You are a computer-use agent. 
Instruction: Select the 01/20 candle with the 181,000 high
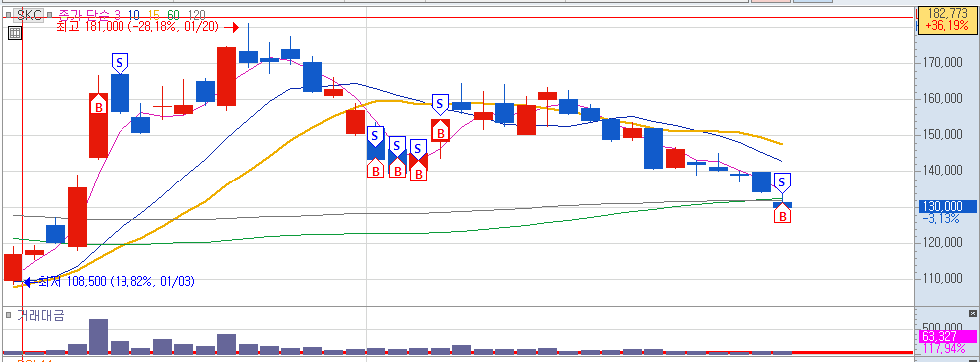249,56
